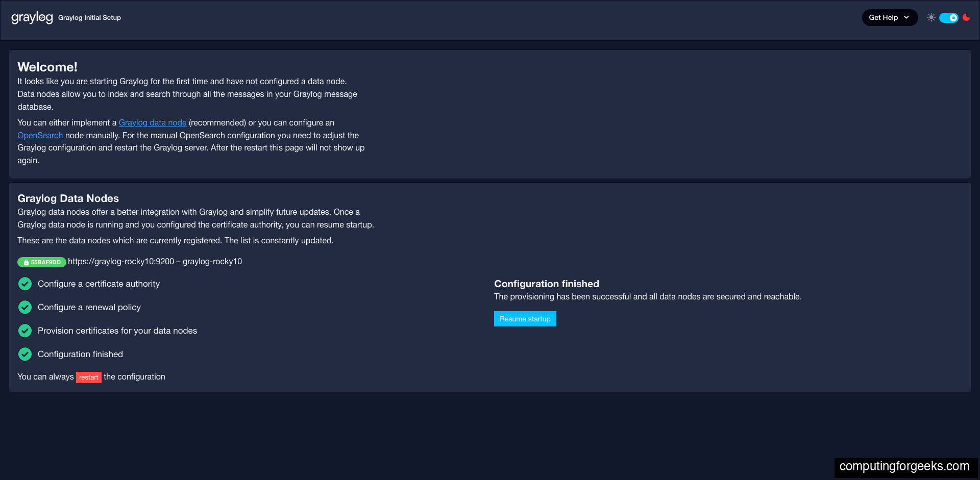The image size is (980, 480).
Task: Click restart to redo the configuration
Action: [x=89, y=377]
